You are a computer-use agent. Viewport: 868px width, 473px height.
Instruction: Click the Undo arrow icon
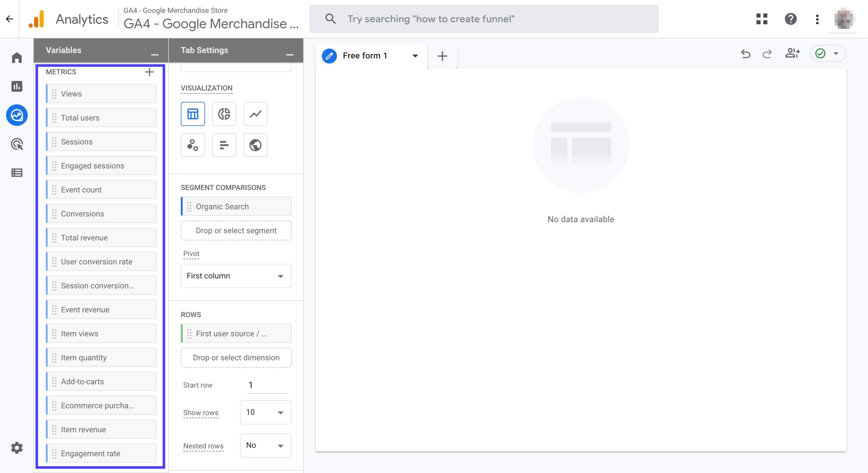coord(746,54)
